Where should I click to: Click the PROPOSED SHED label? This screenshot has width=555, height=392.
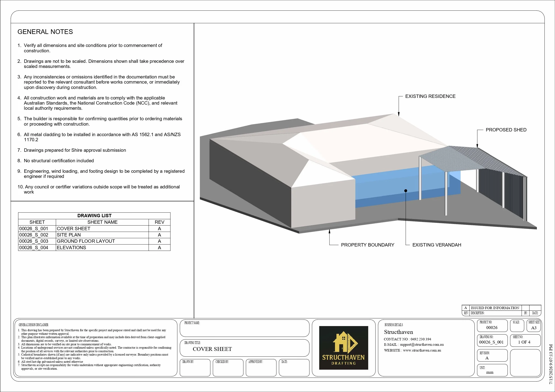(506, 130)
